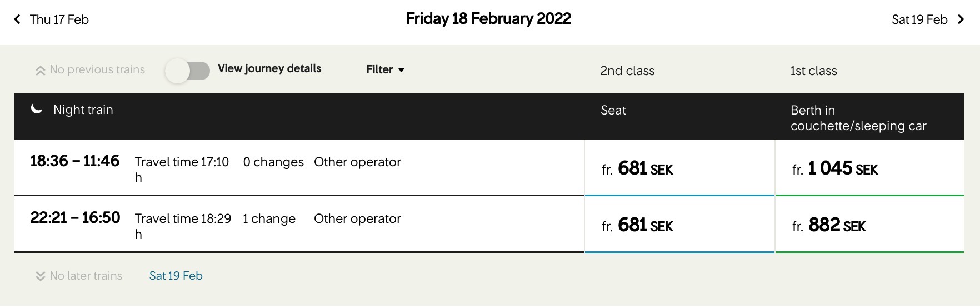Click the crescent moon Night train icon
The height and width of the screenshot is (308, 980).
pyautogui.click(x=37, y=108)
